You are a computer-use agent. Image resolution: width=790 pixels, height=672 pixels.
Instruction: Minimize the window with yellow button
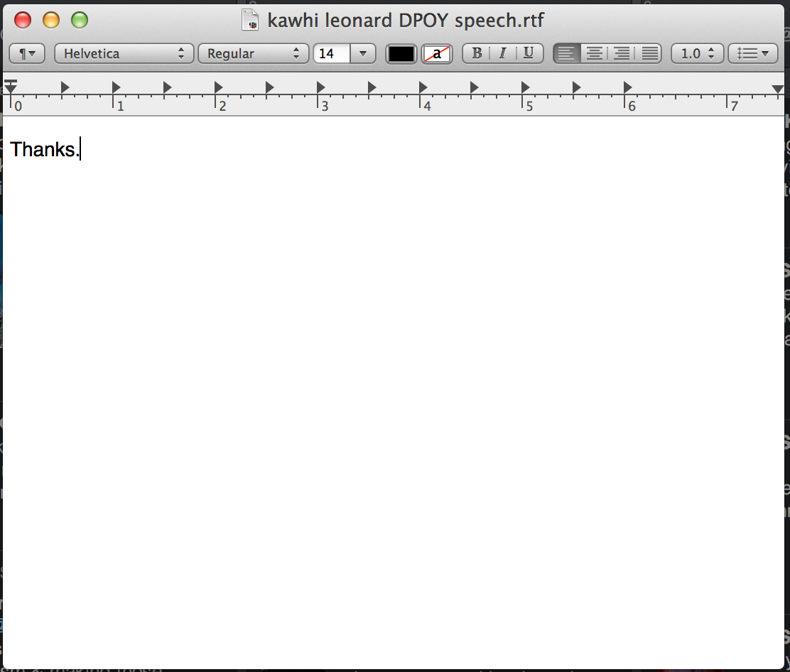coord(51,20)
